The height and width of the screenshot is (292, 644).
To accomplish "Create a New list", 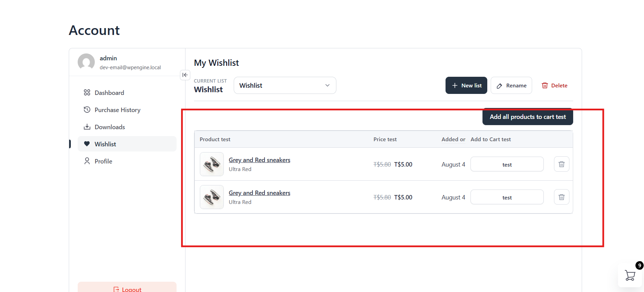I will 466,85.
